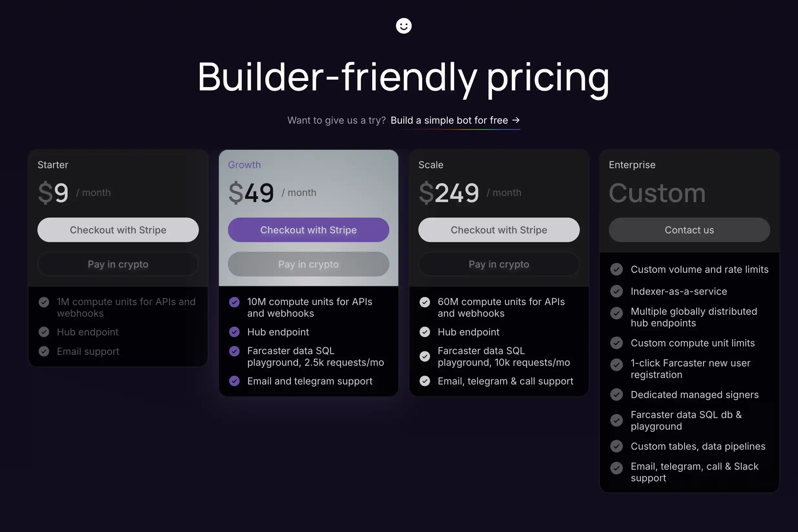Click the smiley face icon at top

(x=404, y=26)
